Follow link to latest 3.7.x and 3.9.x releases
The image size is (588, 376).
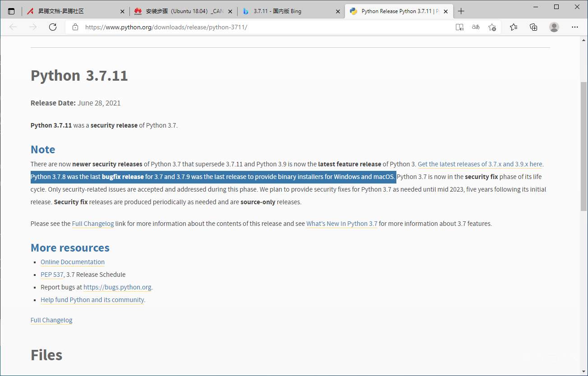tap(480, 164)
